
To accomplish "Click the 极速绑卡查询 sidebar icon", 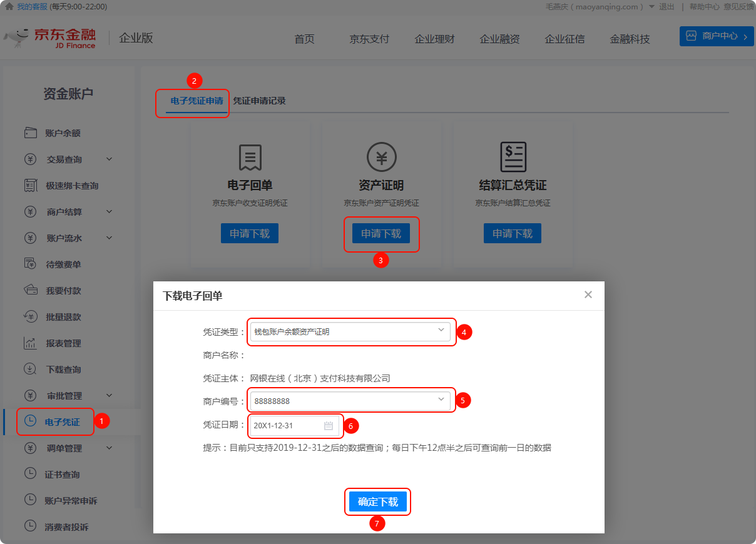I will tap(30, 186).
